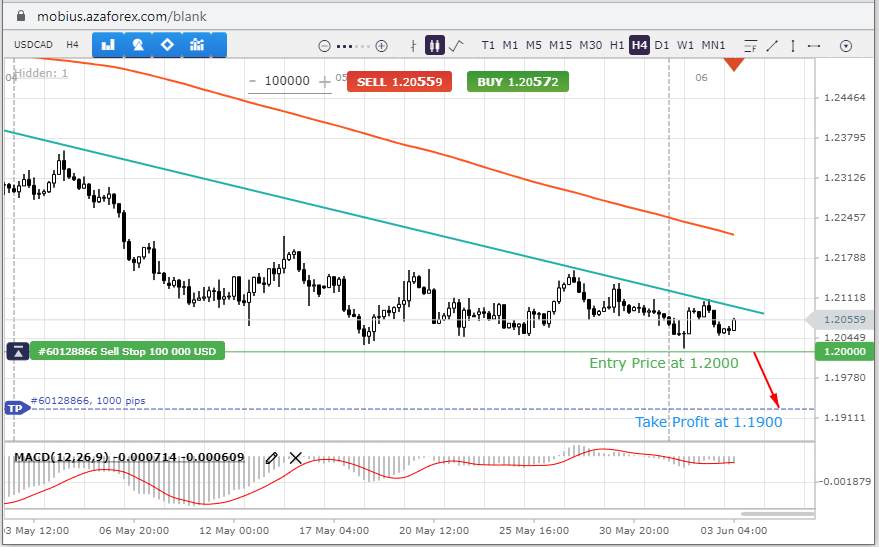Screen dimensions: 879x547
Task: Click the MACD(12,26,9) indicator label
Action: (x=129, y=457)
